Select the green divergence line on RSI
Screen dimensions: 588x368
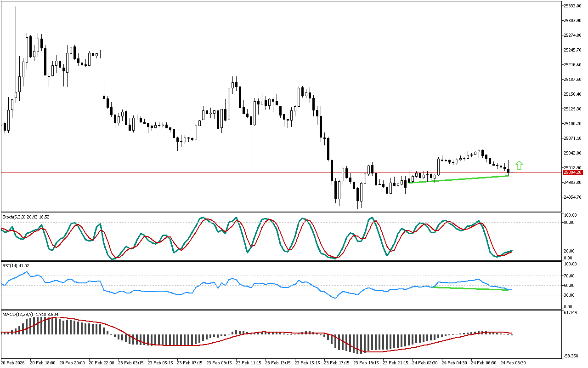pos(469,288)
